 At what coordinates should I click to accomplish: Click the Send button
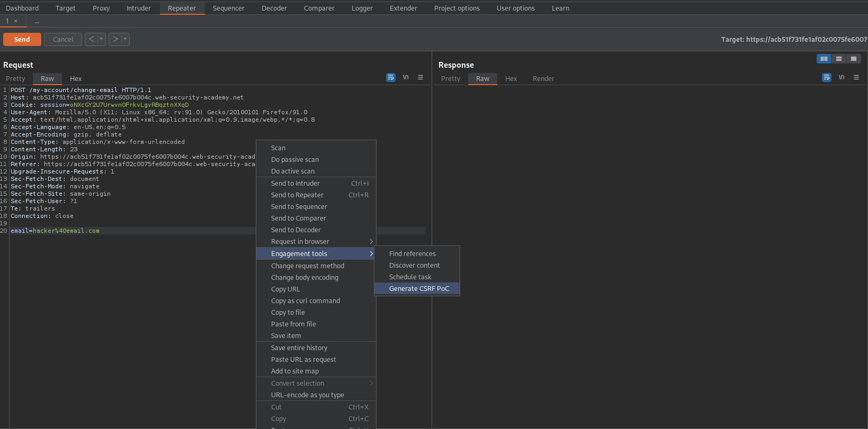22,39
